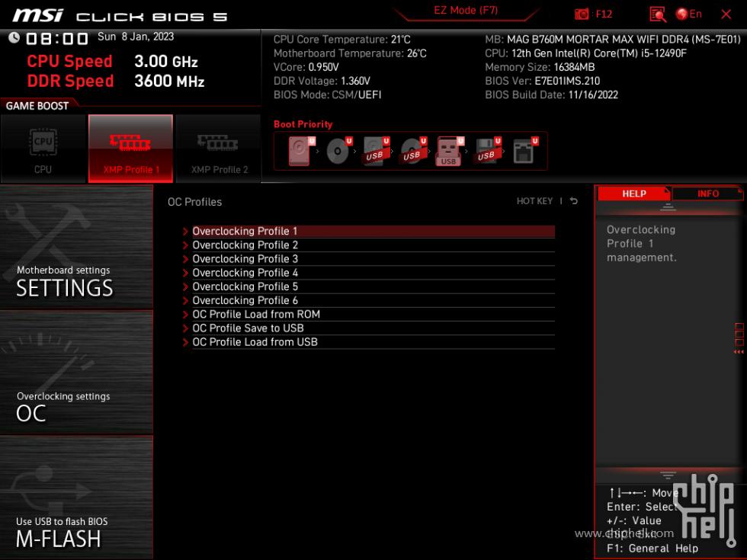Click the network boot device icon
This screenshot has width=747, height=560.
pos(522,150)
